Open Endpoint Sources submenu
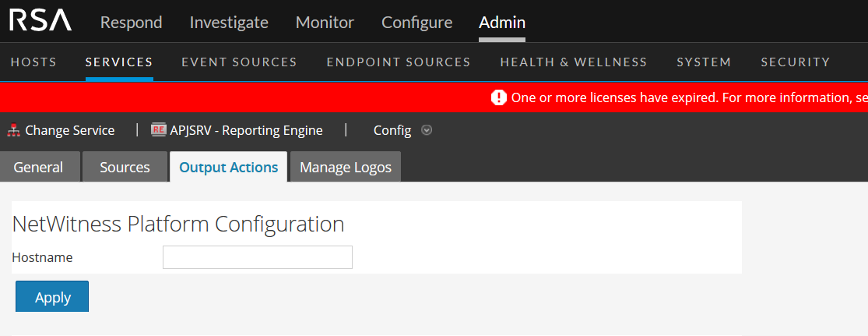This screenshot has height=336, width=868. pyautogui.click(x=399, y=62)
